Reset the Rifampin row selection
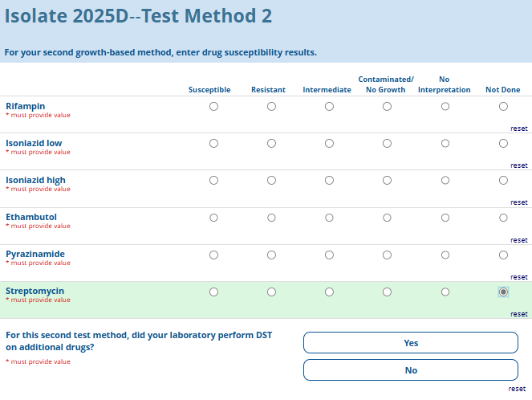This screenshot has width=532, height=400. click(518, 129)
